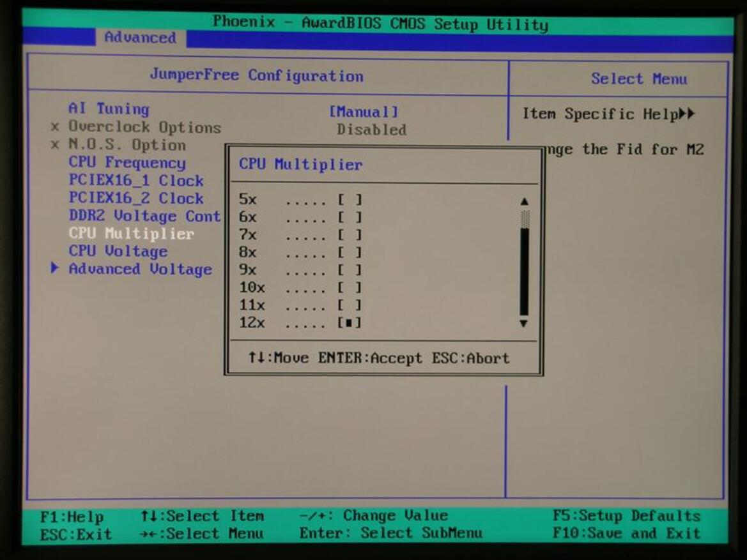Click the Fid for M2 help text
This screenshot has width=747, height=560.
tap(625, 150)
